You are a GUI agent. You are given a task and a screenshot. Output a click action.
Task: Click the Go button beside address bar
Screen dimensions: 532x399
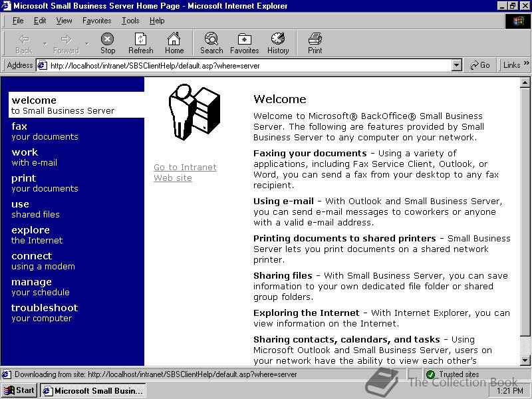[x=480, y=65]
